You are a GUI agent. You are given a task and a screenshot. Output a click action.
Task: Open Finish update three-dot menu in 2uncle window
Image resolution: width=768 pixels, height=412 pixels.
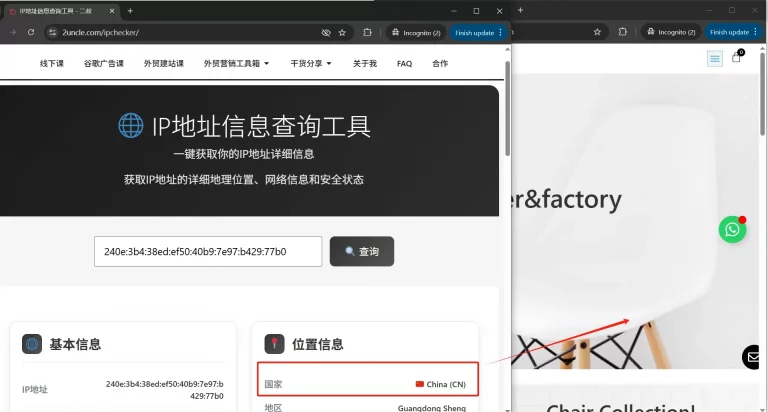pos(500,33)
